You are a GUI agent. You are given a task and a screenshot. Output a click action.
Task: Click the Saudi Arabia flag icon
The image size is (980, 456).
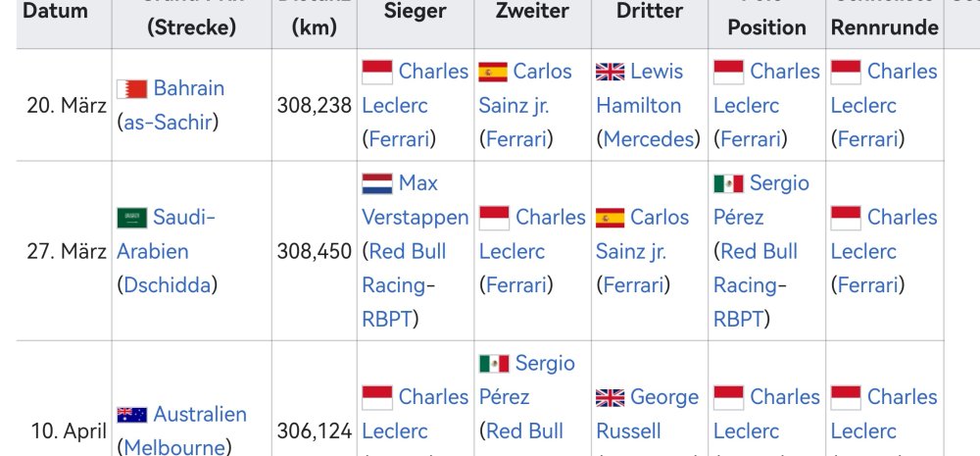click(x=131, y=218)
